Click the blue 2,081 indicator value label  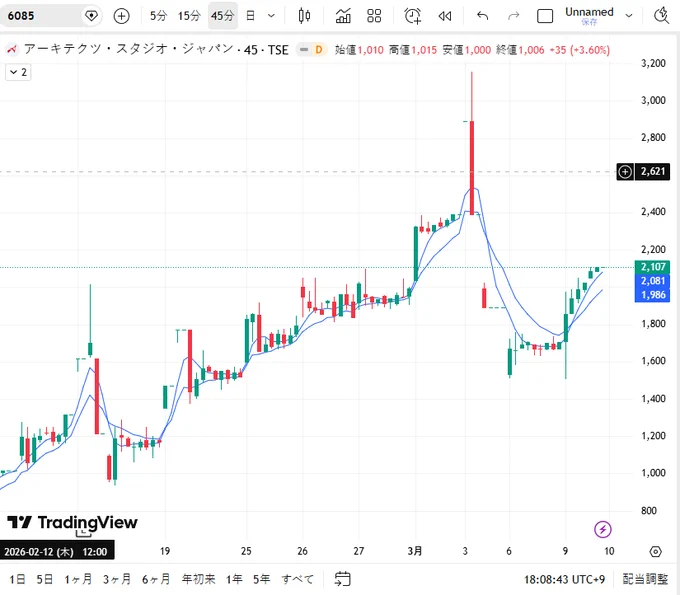point(653,281)
